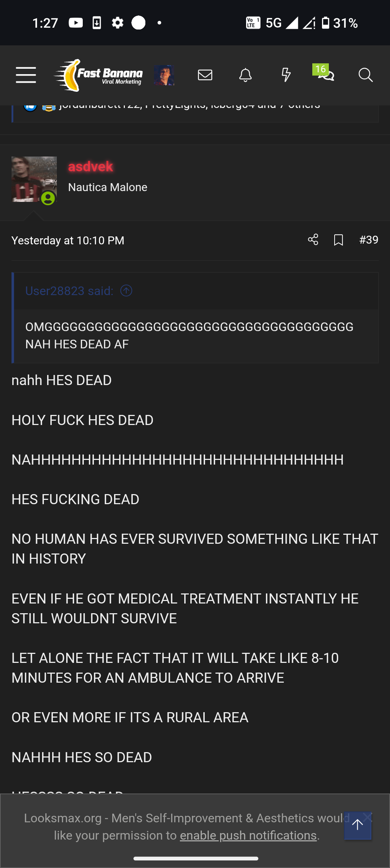
Task: Open the search magnifier icon
Action: point(366,75)
